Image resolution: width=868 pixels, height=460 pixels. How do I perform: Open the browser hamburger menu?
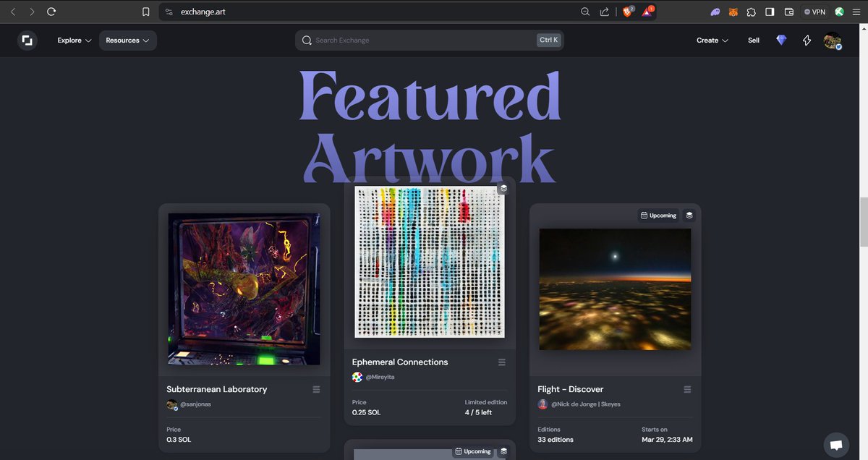857,12
